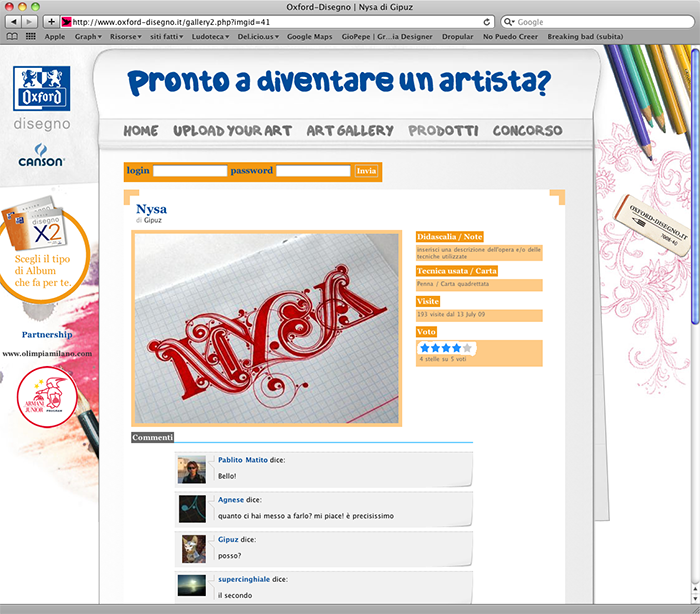Open supercinghiale's avatar image
Screen dimensions: 700x614
point(192,585)
